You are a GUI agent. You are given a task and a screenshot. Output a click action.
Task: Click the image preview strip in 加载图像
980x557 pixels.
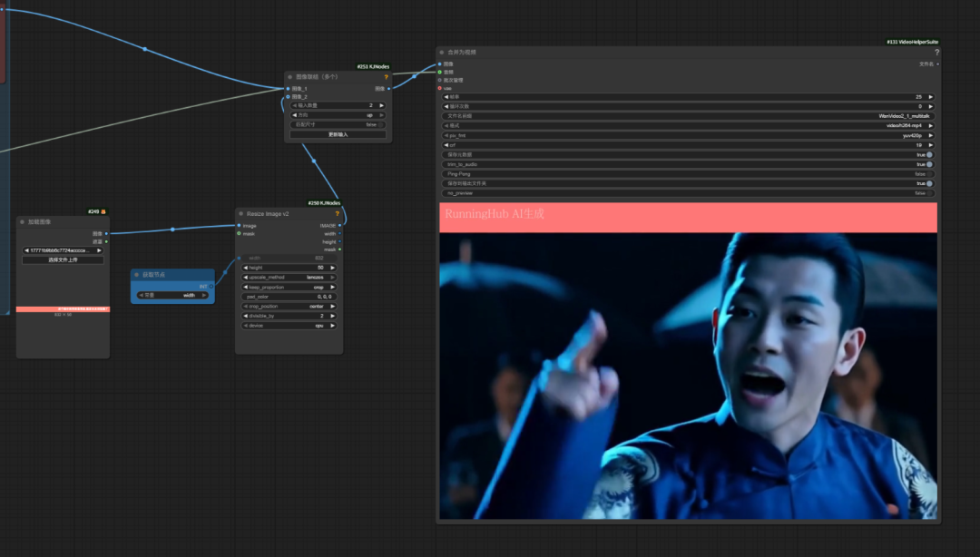(x=64, y=308)
